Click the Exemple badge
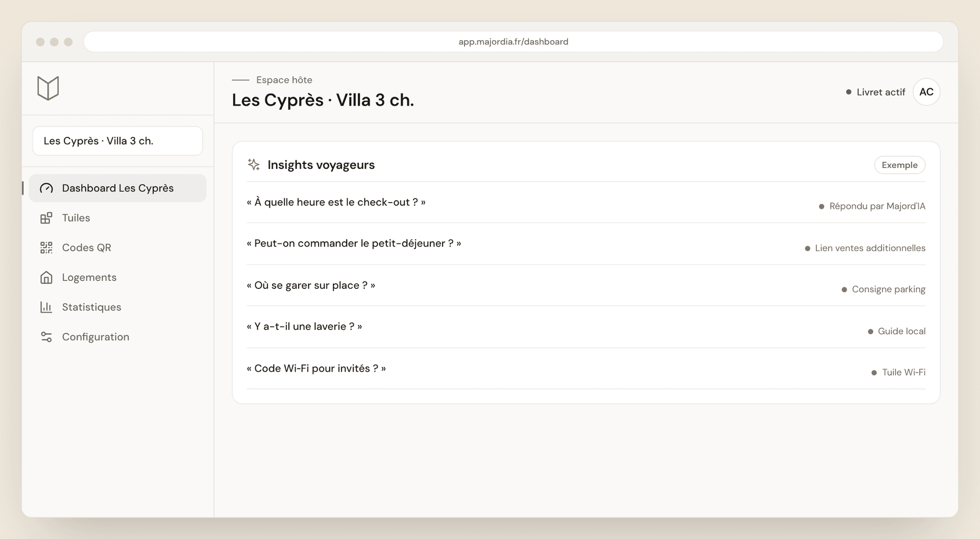The height and width of the screenshot is (539, 980). click(x=899, y=165)
